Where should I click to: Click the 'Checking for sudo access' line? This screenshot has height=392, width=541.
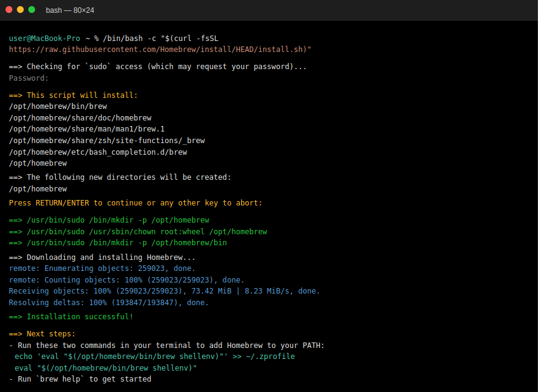158,67
